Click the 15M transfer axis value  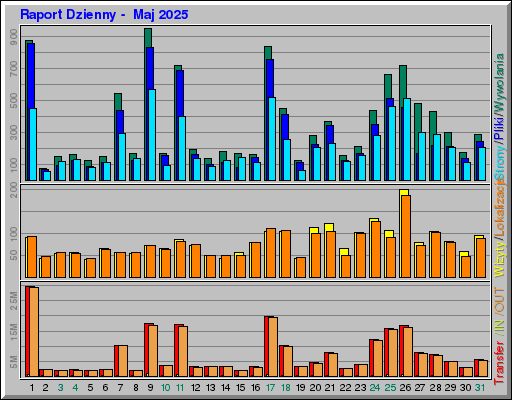pyautogui.click(x=14, y=332)
